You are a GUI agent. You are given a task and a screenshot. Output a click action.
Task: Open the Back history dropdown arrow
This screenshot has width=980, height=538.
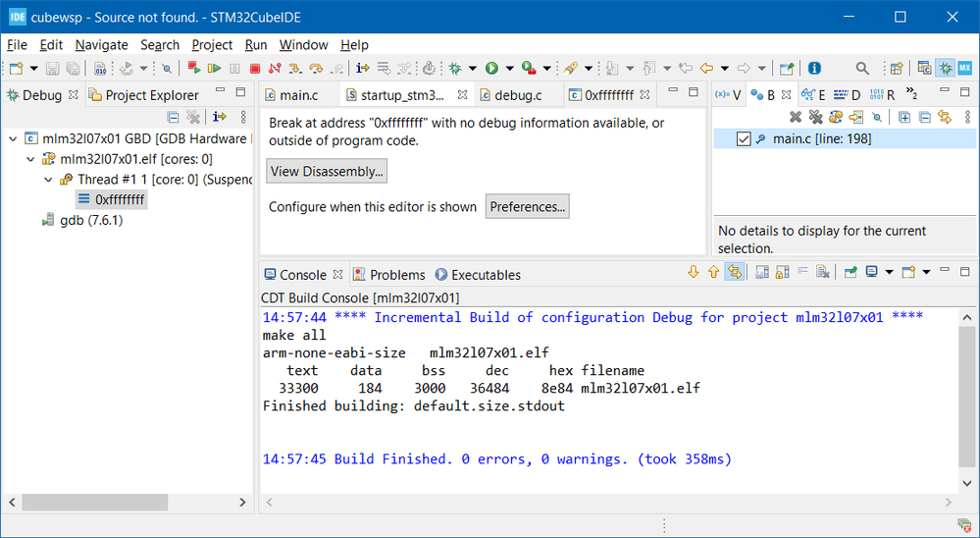point(724,68)
